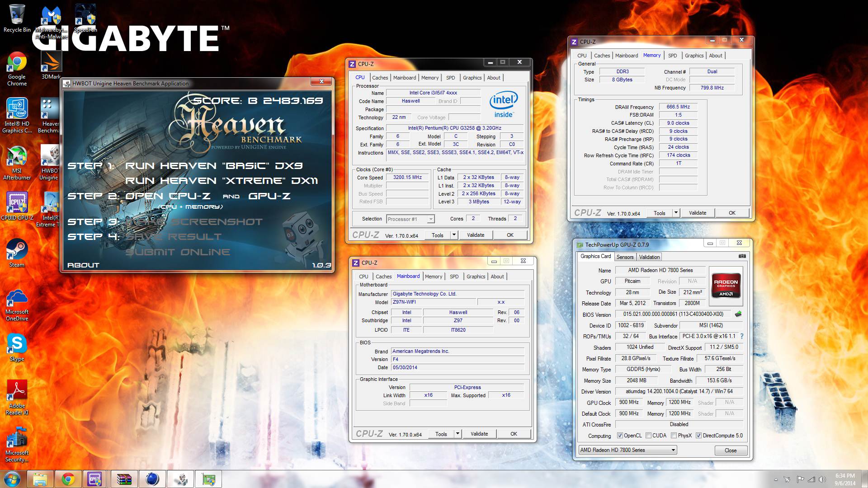The height and width of the screenshot is (488, 868).
Task: Click the Bus Interface question mark icon
Action: coord(742,336)
